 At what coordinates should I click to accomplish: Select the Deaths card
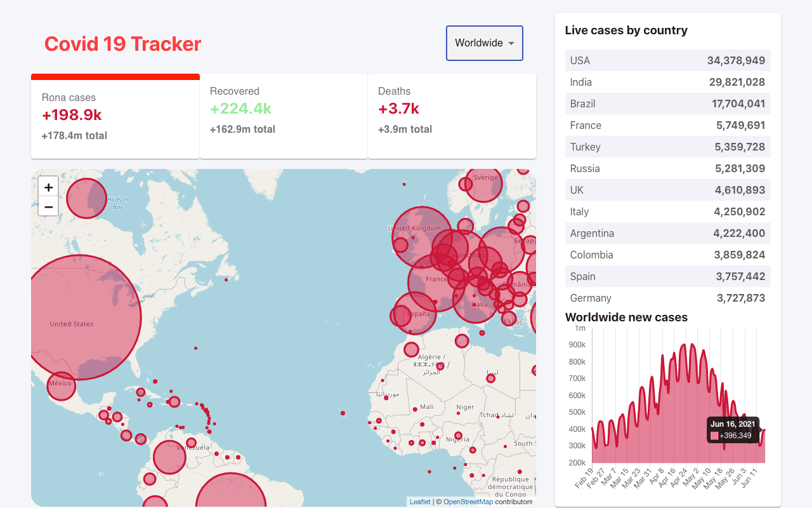(452, 116)
